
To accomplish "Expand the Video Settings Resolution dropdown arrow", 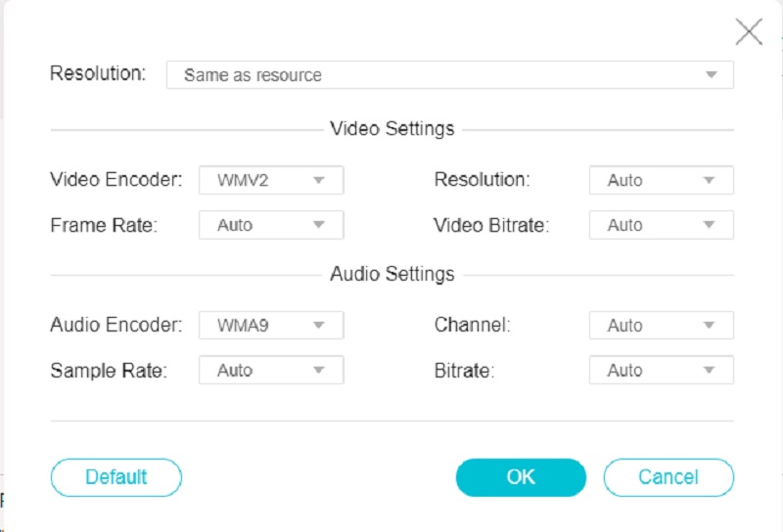I will point(710,180).
